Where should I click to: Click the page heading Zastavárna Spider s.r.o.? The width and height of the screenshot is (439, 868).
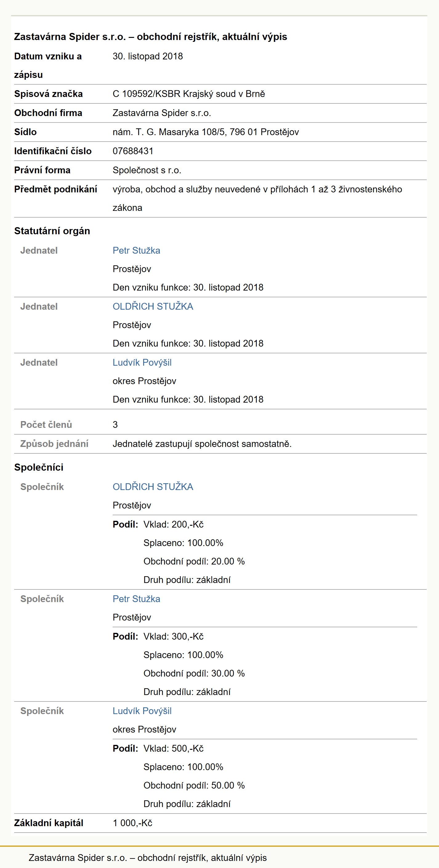click(151, 36)
